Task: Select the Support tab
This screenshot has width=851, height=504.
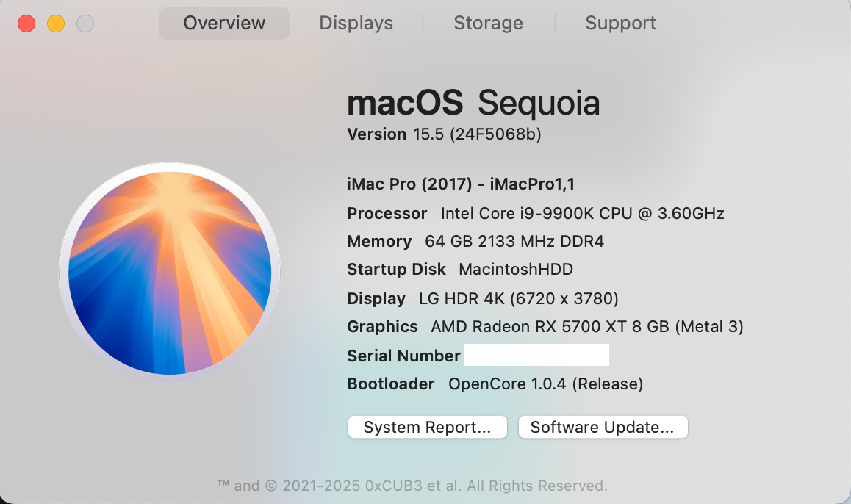Action: pos(620,23)
